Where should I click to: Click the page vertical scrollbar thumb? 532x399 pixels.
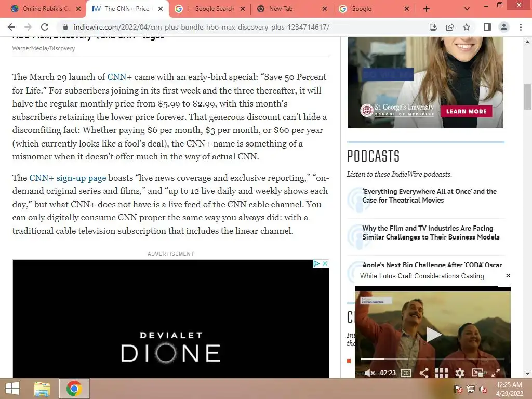click(x=527, y=97)
